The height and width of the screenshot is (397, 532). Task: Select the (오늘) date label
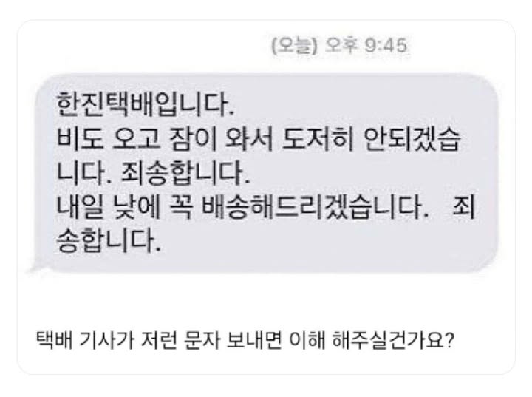(x=294, y=46)
